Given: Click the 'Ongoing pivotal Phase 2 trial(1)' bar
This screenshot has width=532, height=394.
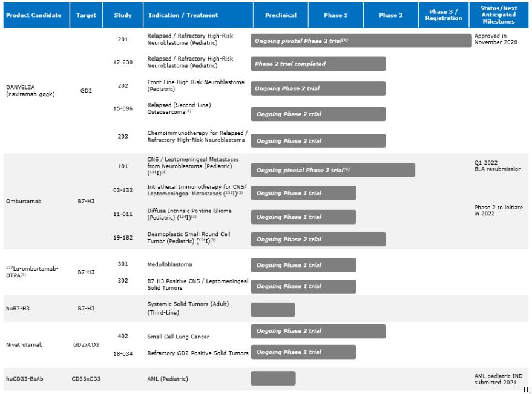Looking at the screenshot, I should click(x=361, y=41).
